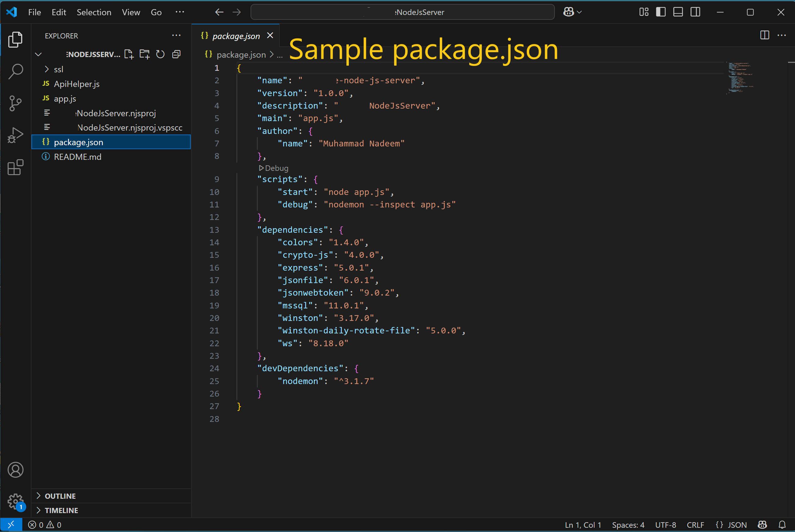Expand the ssl folder
Screen dimensions: 795x532
(58, 69)
